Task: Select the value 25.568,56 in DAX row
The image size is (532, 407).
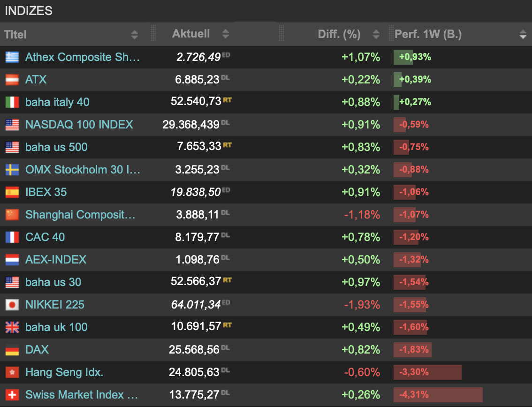Action: [194, 350]
